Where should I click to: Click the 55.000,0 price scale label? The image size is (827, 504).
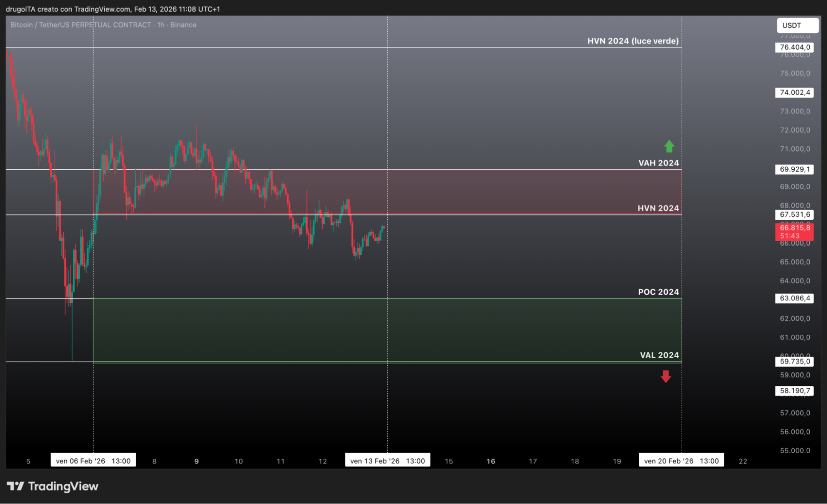[x=795, y=451]
